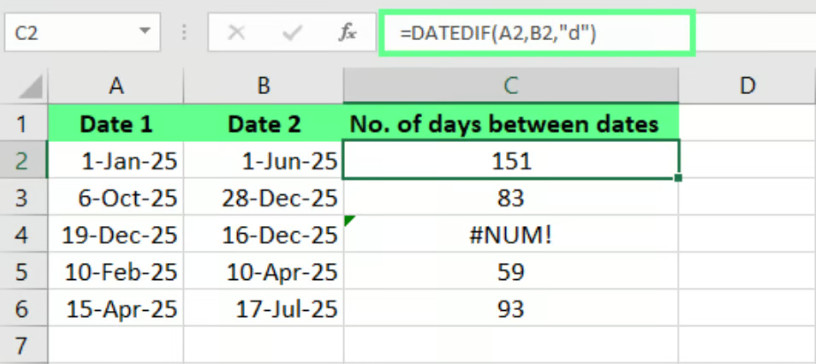Select row 4 header
This screenshot has width=816, height=364.
pos(24,235)
